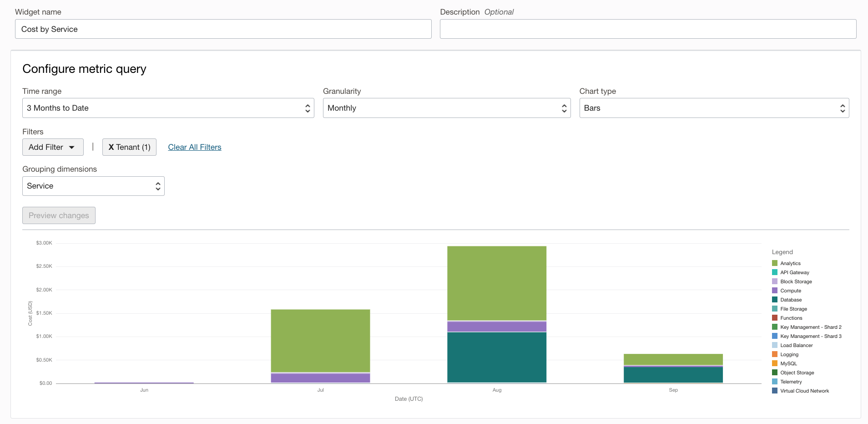Change Chart type from Bars
Image resolution: width=868 pixels, height=424 pixels.
(713, 108)
